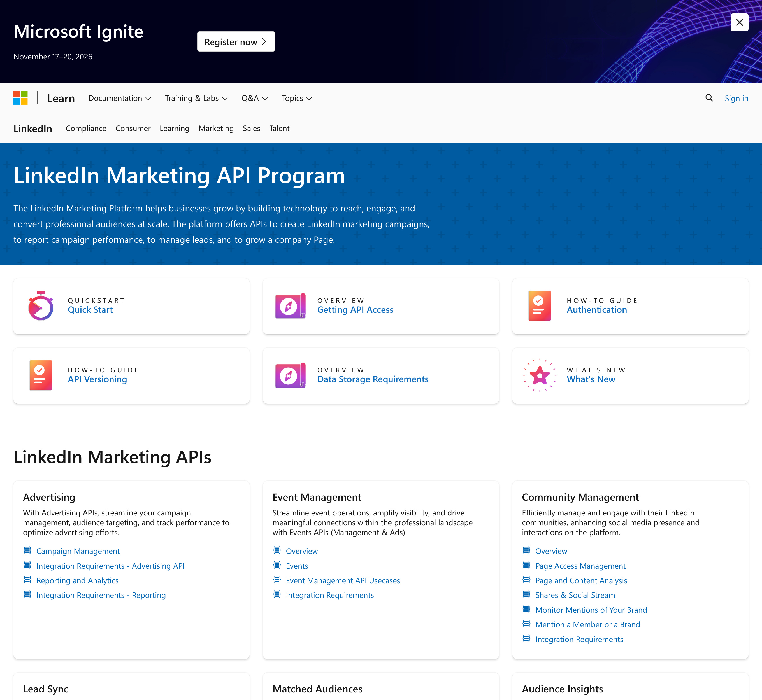Click the icon beside Community Management Overview
This screenshot has width=762, height=700.
tap(526, 550)
